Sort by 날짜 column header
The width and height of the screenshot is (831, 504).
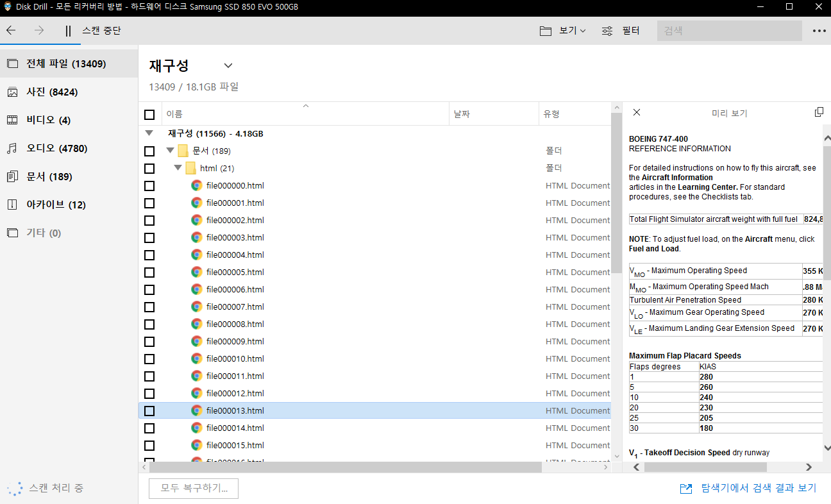coord(494,114)
